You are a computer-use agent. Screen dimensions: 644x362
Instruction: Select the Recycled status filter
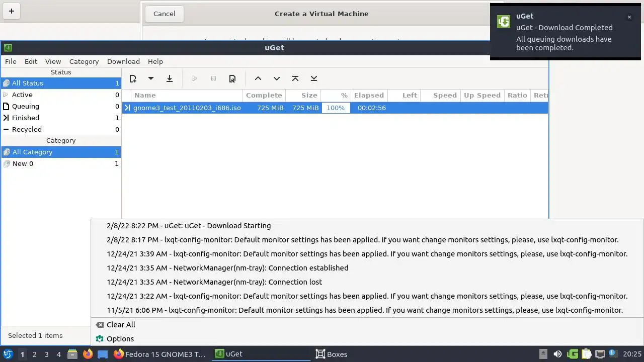[61, 129]
